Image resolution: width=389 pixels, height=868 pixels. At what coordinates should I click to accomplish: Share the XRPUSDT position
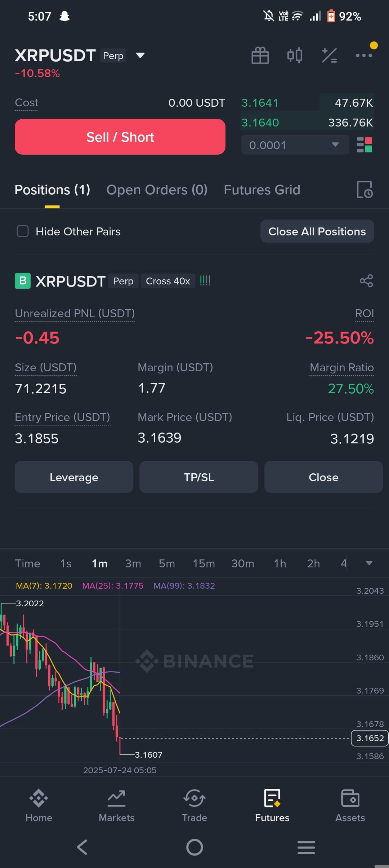366,281
